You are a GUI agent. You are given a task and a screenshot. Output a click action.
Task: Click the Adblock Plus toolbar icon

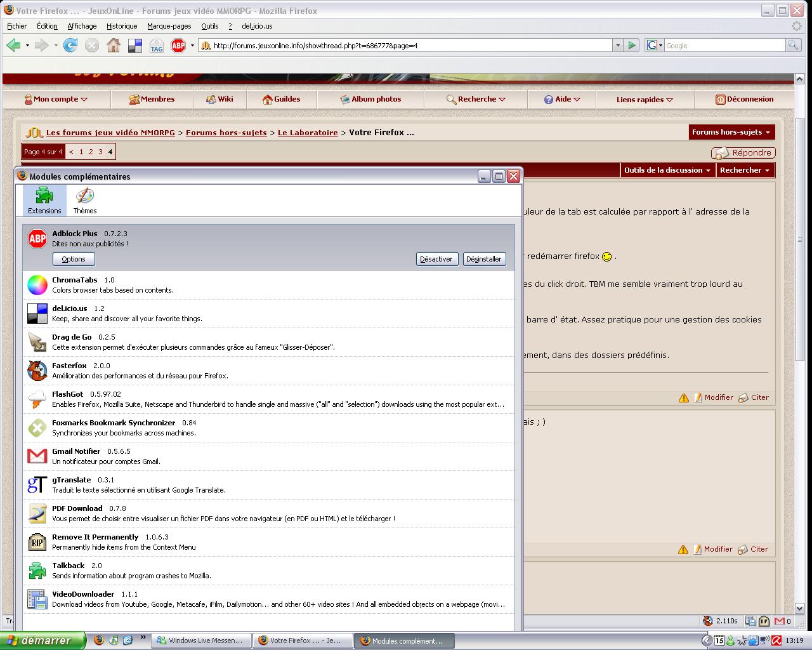(x=178, y=45)
